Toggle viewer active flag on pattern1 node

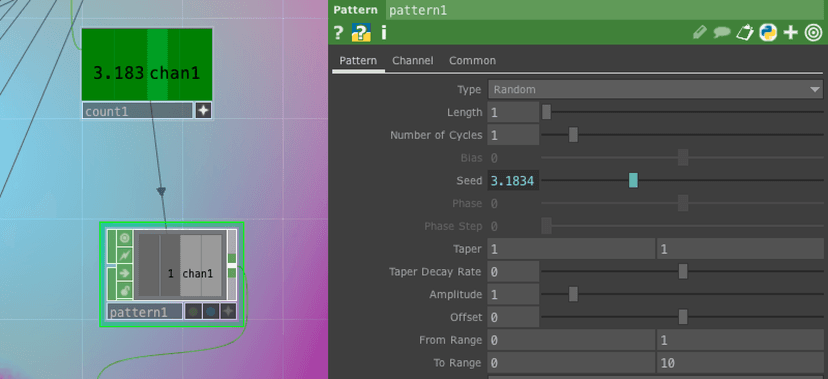pyautogui.click(x=125, y=238)
